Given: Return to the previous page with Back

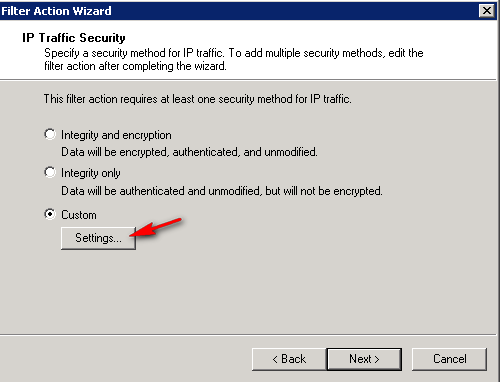Looking at the screenshot, I should pos(289,359).
